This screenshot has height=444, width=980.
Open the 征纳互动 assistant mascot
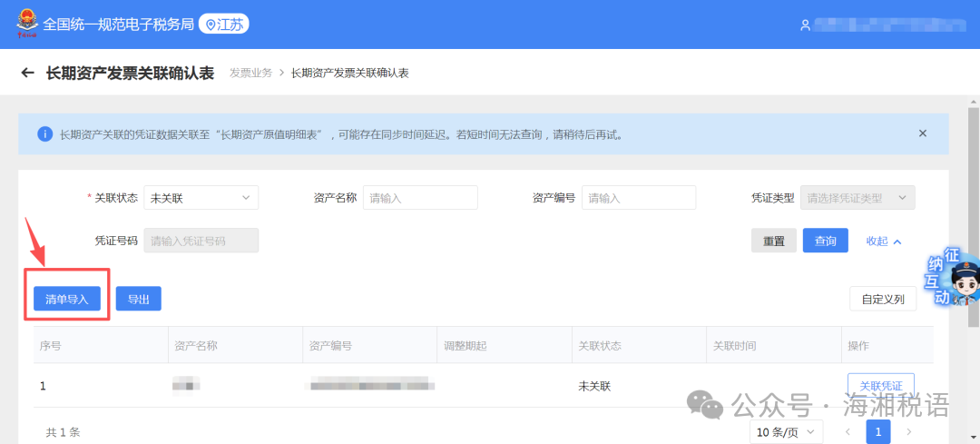[x=953, y=280]
